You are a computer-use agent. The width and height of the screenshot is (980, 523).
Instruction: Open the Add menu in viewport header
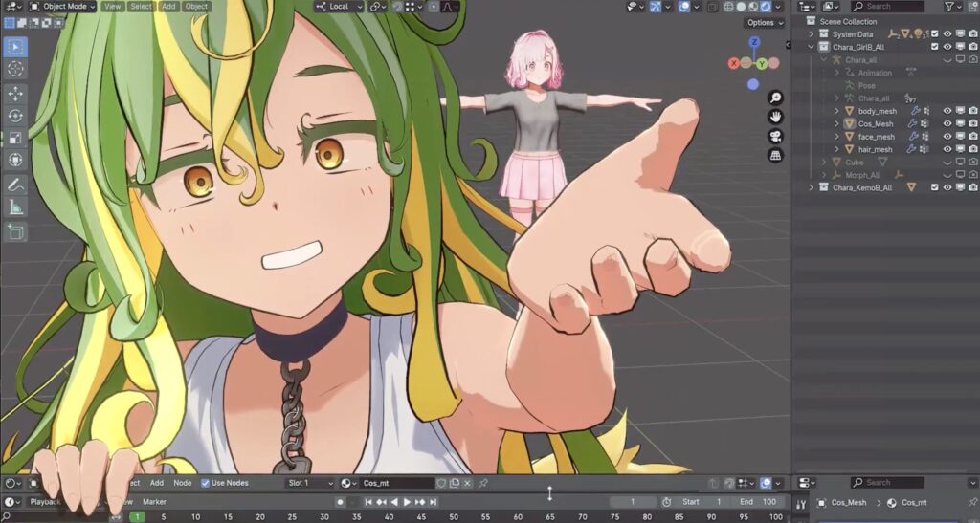pyautogui.click(x=168, y=7)
